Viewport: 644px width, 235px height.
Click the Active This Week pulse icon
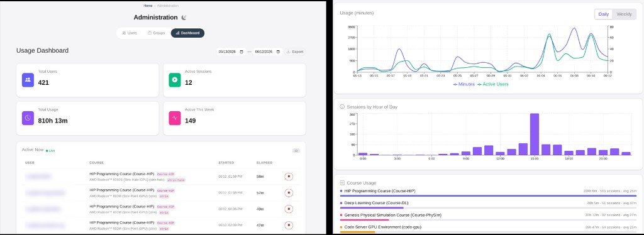click(x=175, y=117)
